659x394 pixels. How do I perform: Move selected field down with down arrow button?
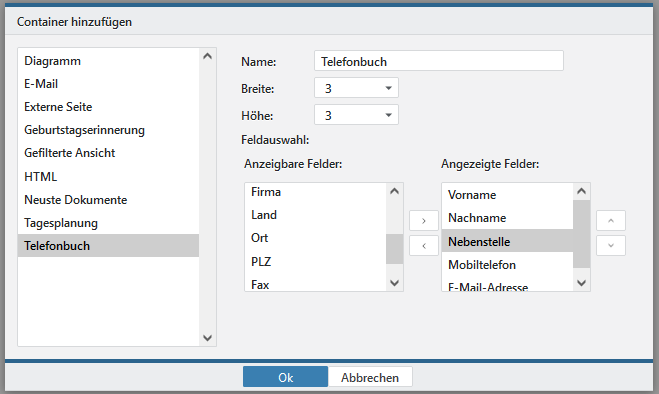point(611,246)
